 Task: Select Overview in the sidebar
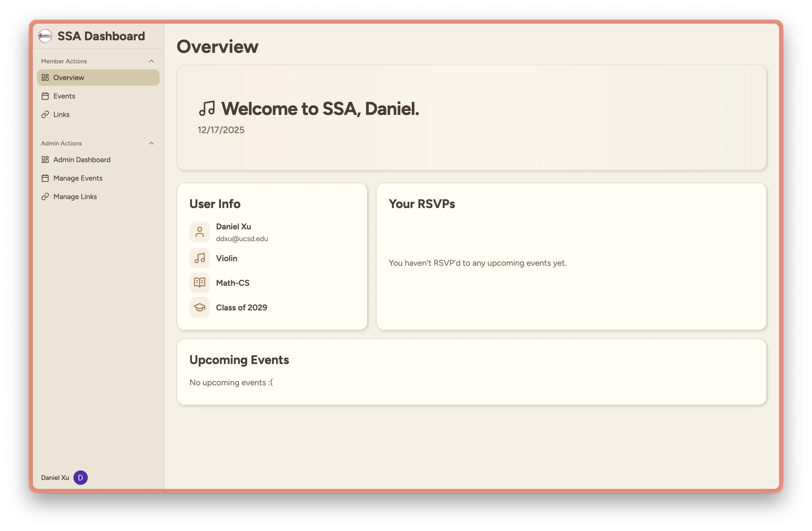click(68, 77)
